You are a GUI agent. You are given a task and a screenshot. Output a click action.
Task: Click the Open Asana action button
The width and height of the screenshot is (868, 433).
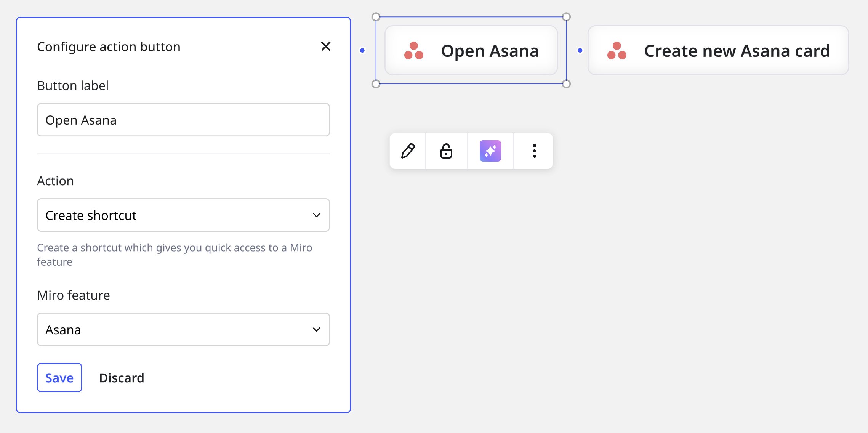click(x=490, y=51)
